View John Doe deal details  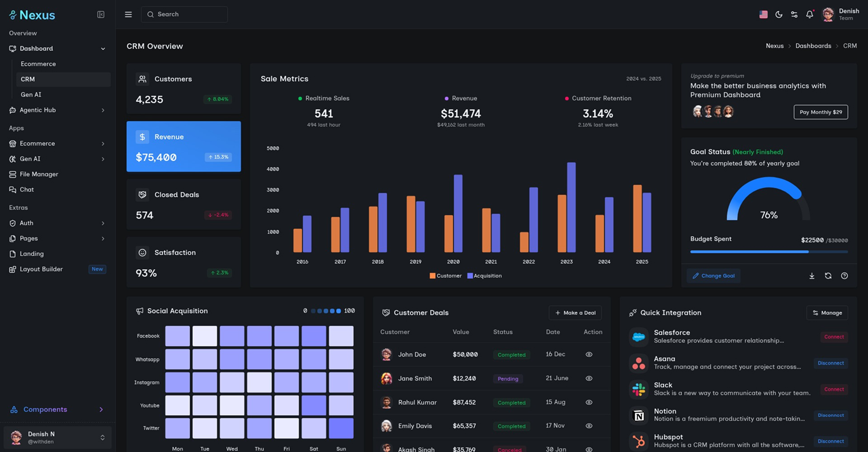589,354
